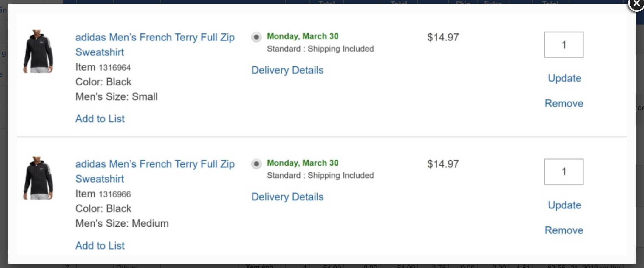
Task: Remove the Medium sweatshirt from cart
Action: [x=563, y=230]
